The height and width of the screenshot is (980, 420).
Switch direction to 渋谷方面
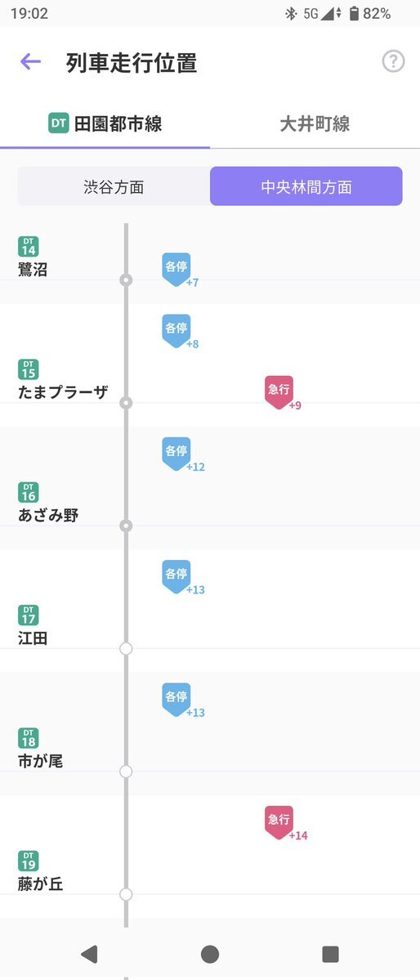[114, 186]
